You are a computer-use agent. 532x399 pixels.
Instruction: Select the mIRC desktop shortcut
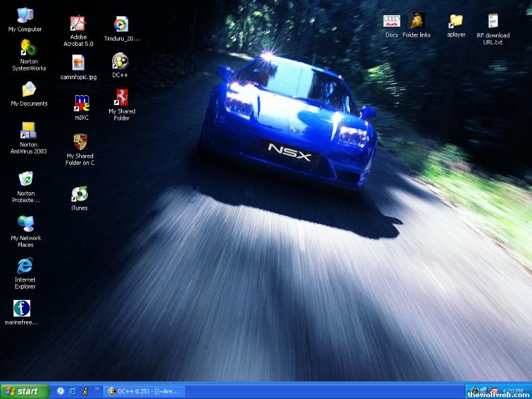81,103
